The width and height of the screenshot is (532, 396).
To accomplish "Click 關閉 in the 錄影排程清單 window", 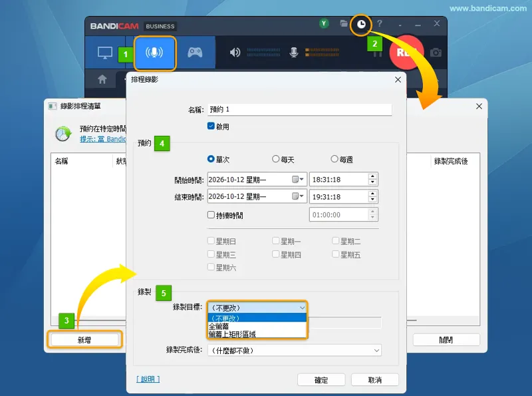I will [x=446, y=339].
